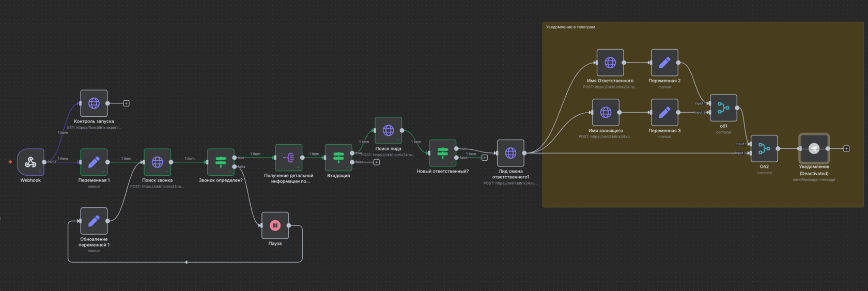
Task: Click the Input 1 connector of об1
Action: pyautogui.click(x=709, y=103)
